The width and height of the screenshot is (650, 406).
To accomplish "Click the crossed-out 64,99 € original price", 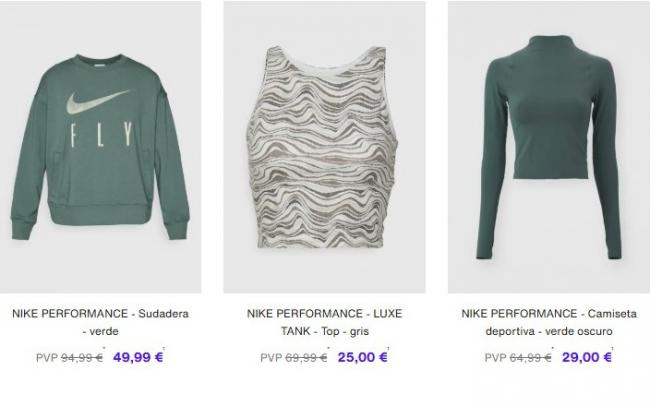I will [x=531, y=357].
